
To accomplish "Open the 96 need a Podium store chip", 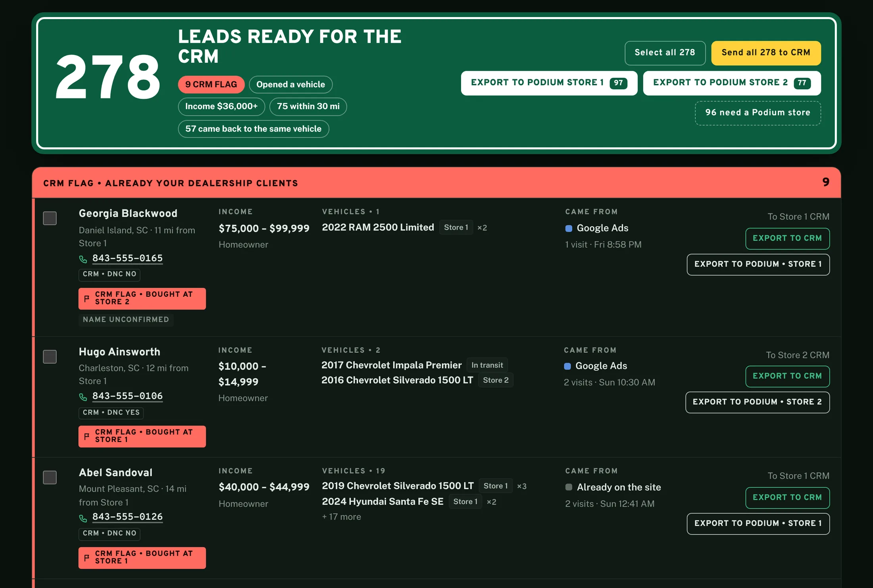I will coord(758,113).
